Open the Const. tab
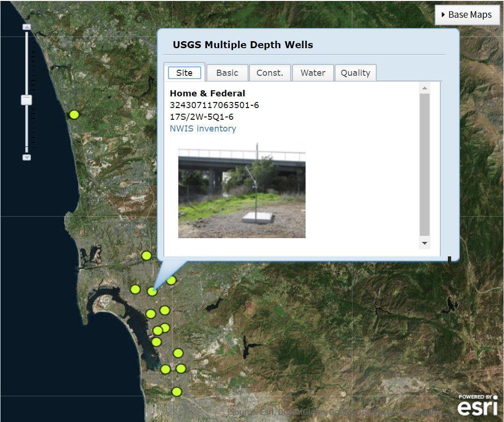Viewport: 504px width, 422px height. pyautogui.click(x=270, y=73)
